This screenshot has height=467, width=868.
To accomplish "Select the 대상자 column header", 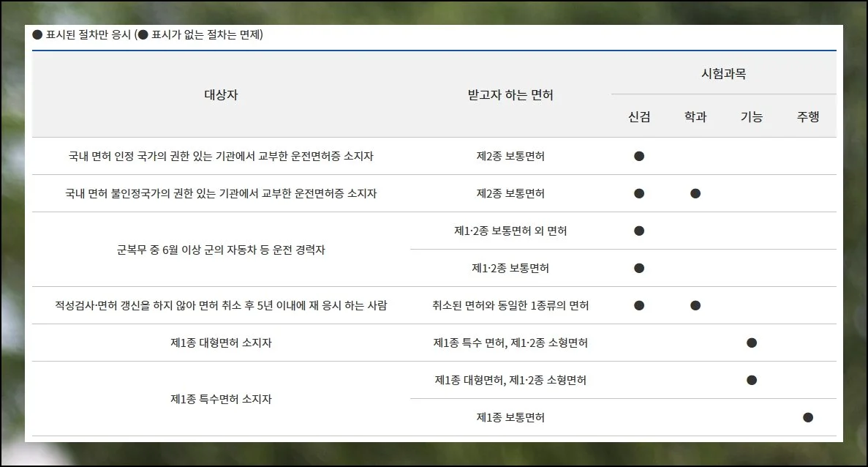I will point(221,95).
